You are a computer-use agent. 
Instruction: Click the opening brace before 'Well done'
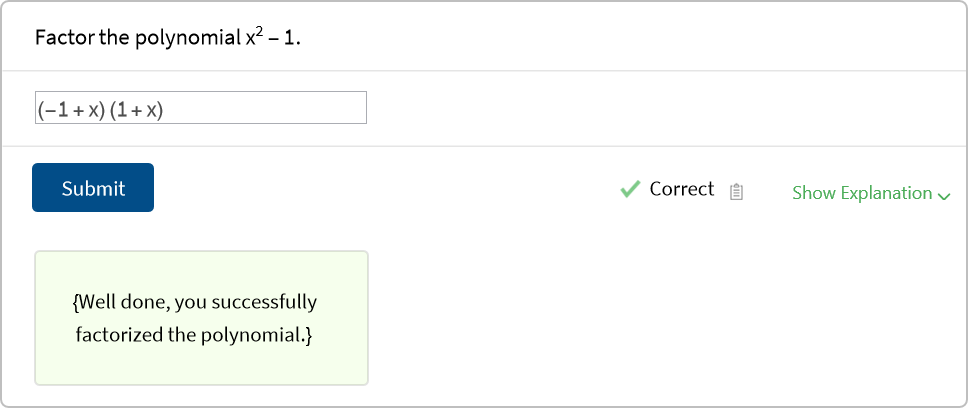77,302
